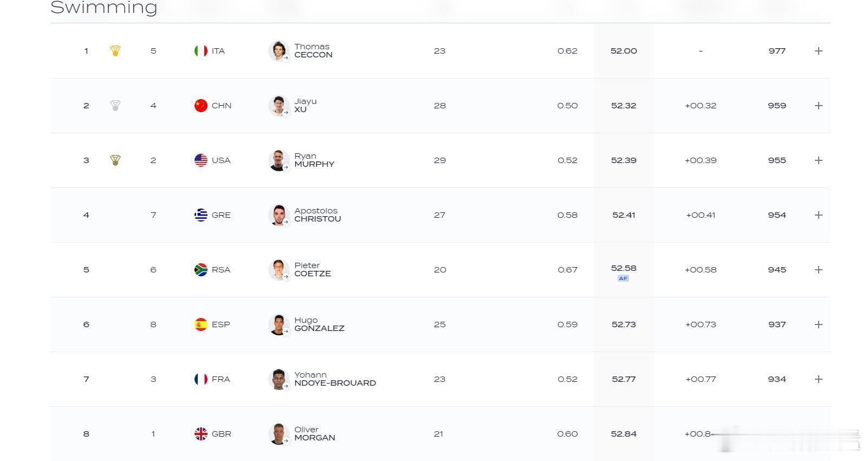Open Hugo Gonzalez's athlete profile
This screenshot has width=868, height=461.
(x=319, y=324)
